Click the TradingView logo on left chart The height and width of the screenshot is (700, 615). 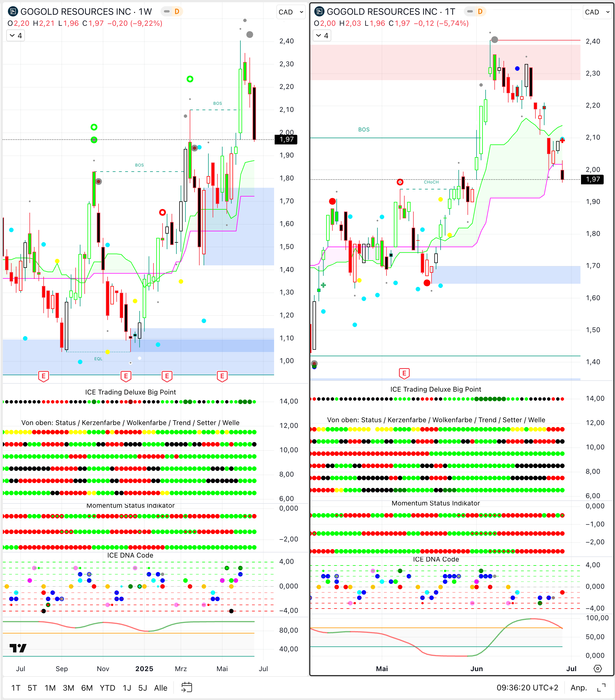pos(18,648)
